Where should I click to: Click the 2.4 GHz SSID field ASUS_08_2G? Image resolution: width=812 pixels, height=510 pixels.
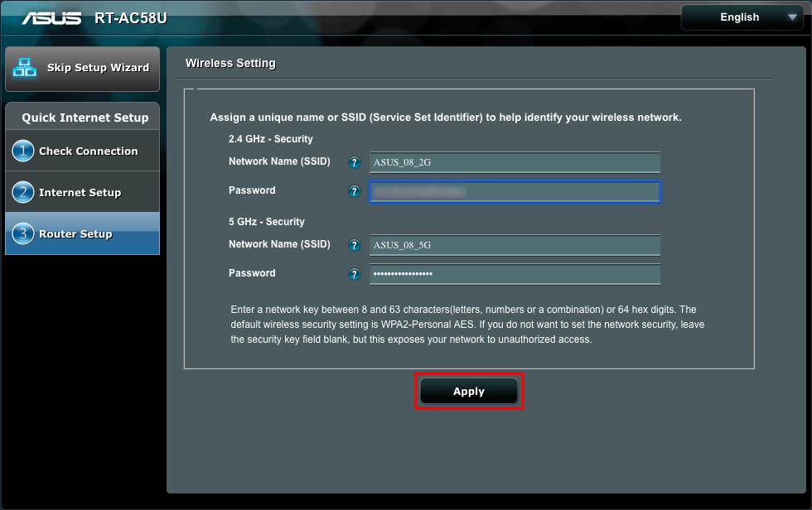(x=515, y=162)
